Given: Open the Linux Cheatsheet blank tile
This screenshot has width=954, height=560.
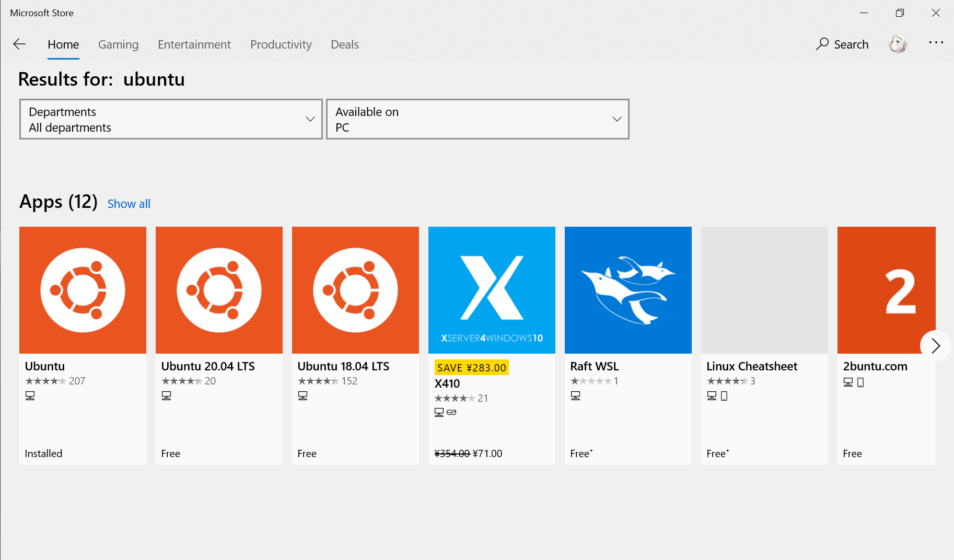Looking at the screenshot, I should pos(764,290).
